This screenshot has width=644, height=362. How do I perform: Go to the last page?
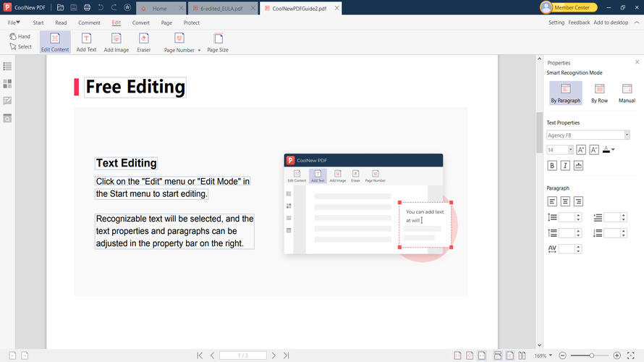[x=287, y=355]
